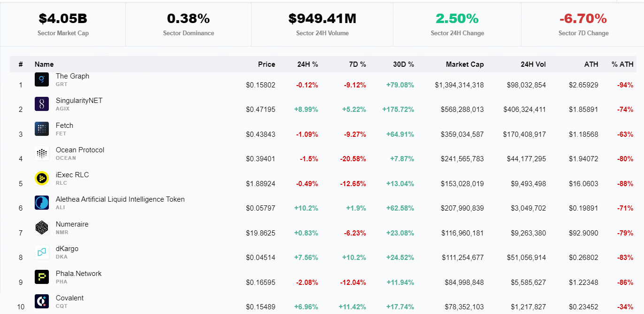Select the Alethea ALI token logo
This screenshot has height=314, width=644.
tap(41, 203)
